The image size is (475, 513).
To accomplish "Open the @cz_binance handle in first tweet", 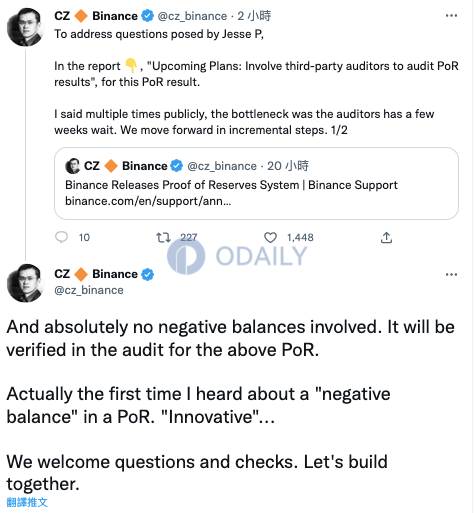I will [192, 16].
